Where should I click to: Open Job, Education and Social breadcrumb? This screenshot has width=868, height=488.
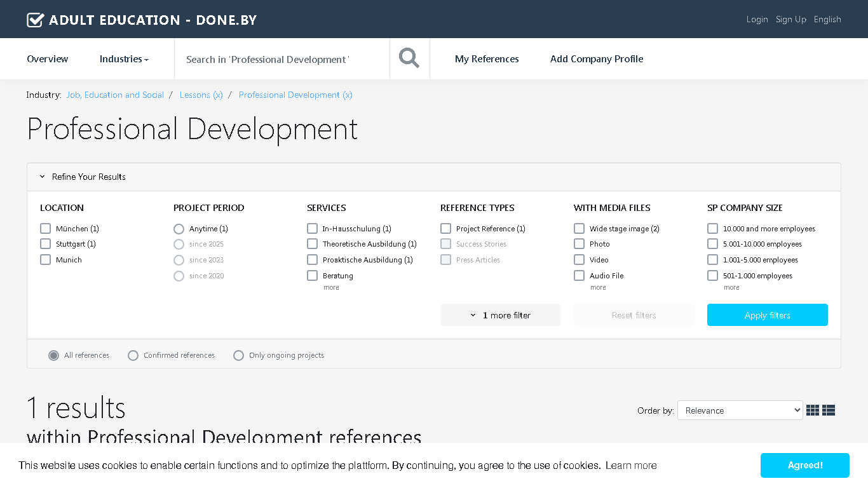(x=115, y=95)
